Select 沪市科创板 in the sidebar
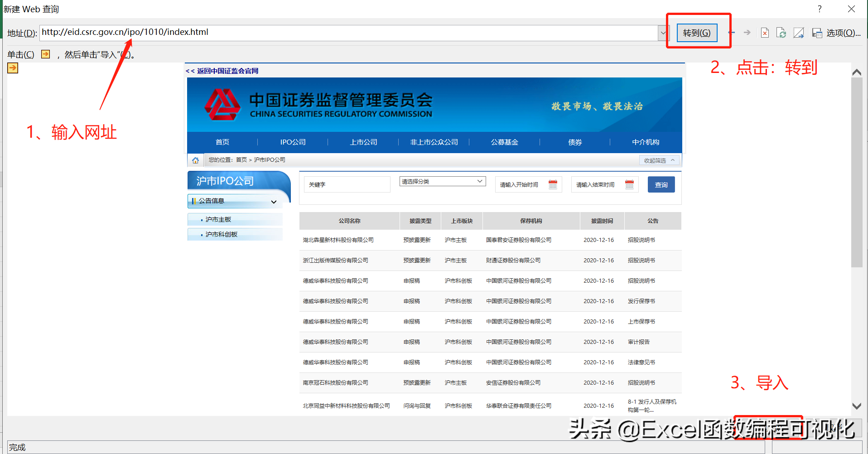Screen dimensions: 868x454 [222, 234]
